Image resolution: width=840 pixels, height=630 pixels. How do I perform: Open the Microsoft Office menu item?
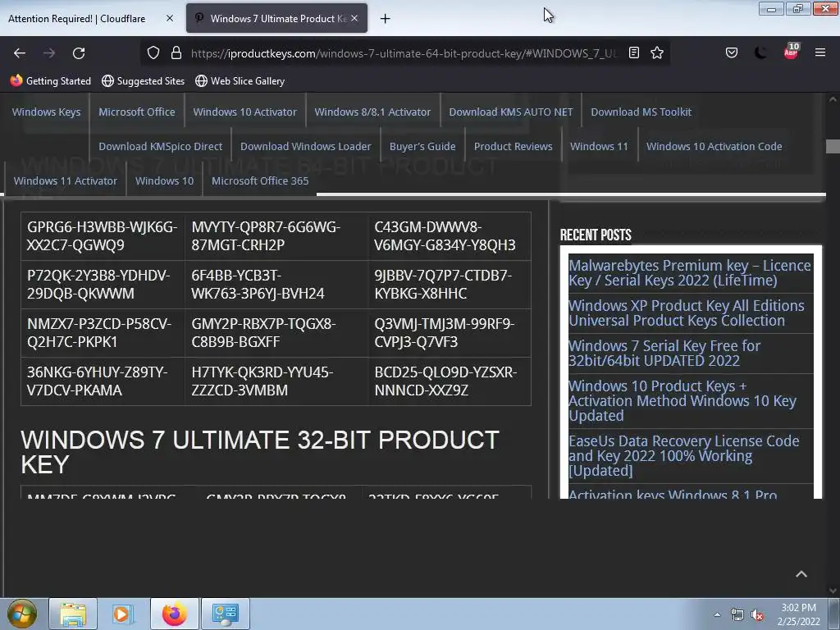[x=137, y=112]
